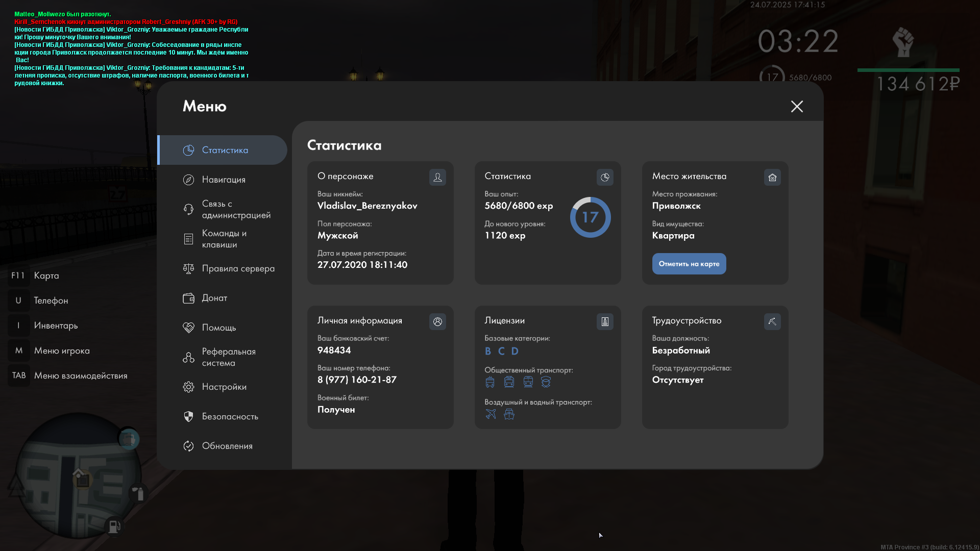Open the Навигация menu section
980x551 pixels.
coord(224,180)
